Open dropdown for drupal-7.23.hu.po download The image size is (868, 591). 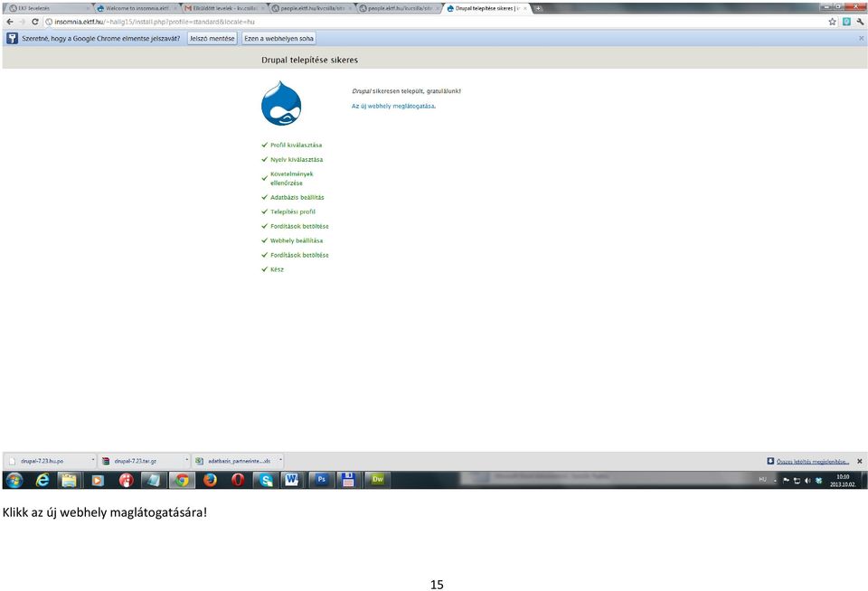point(93,460)
